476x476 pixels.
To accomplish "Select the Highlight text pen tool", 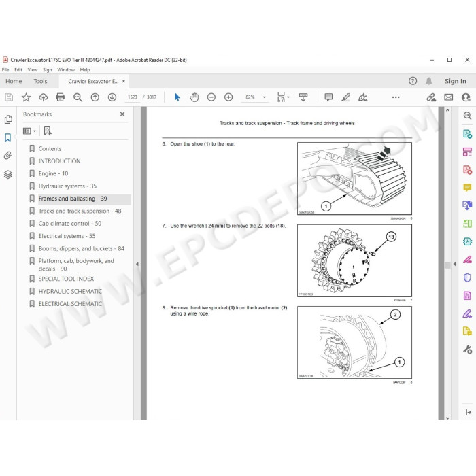I will point(345,97).
